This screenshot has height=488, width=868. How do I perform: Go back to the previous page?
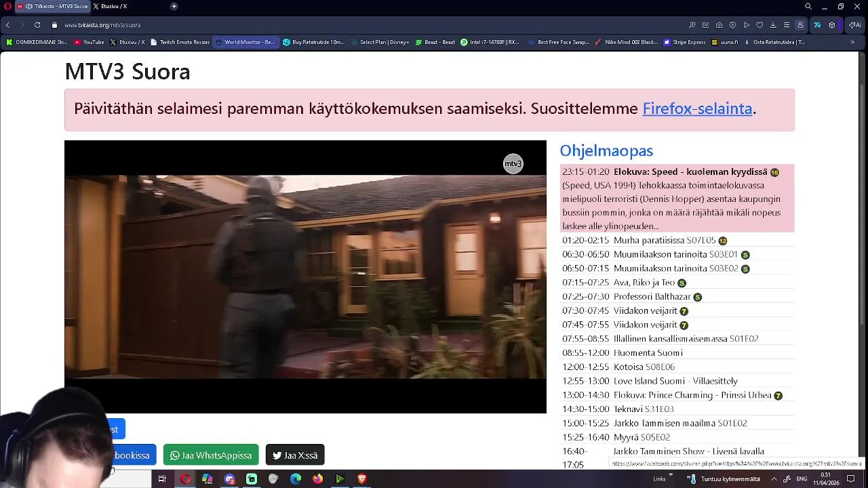[7, 25]
